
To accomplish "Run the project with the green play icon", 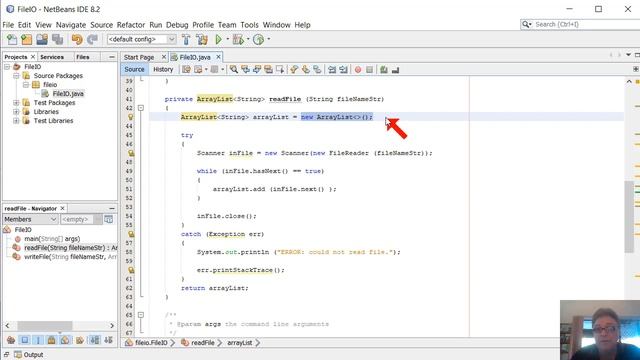I will (x=218, y=39).
